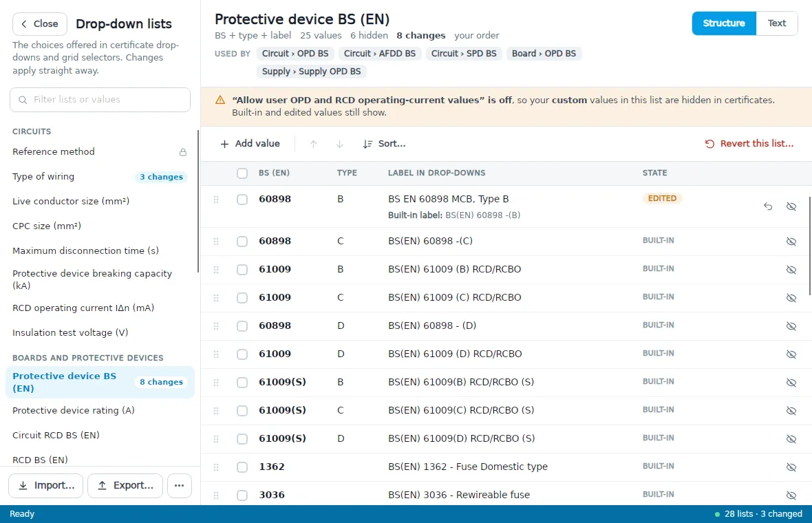Select Reference method list
The width and height of the screenshot is (812, 523).
(100, 152)
